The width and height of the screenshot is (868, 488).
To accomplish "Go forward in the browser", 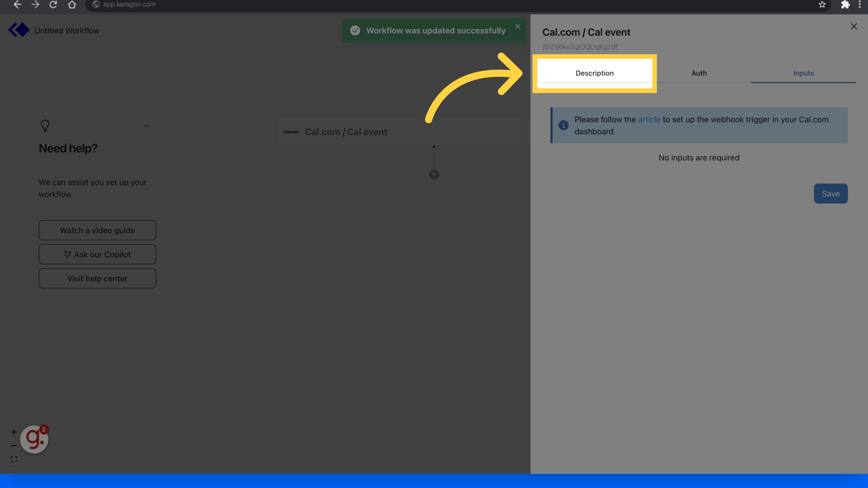I will (x=35, y=5).
